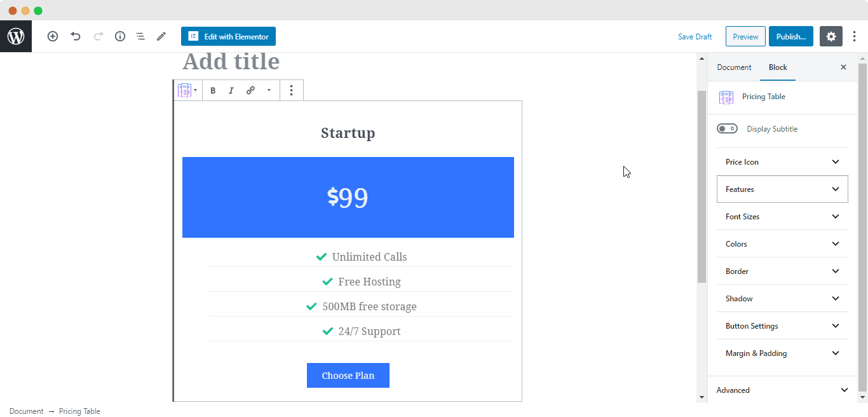Expand the Colors panel

coord(782,243)
